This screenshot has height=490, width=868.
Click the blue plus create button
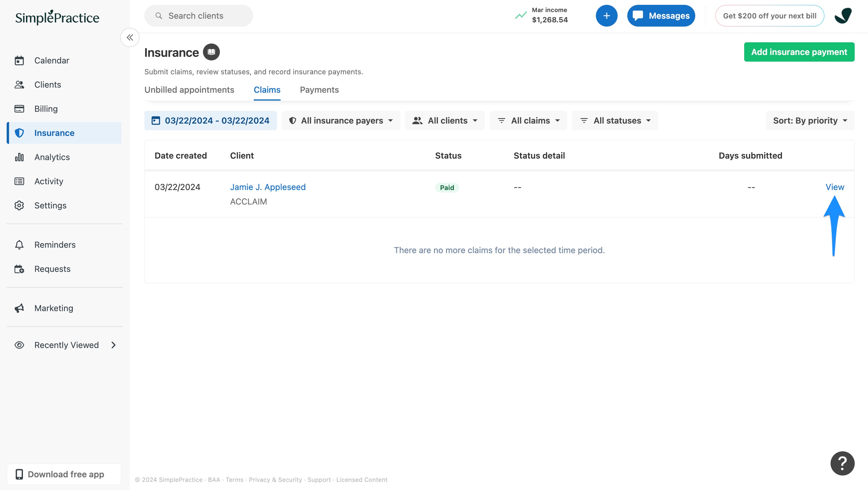[606, 15]
